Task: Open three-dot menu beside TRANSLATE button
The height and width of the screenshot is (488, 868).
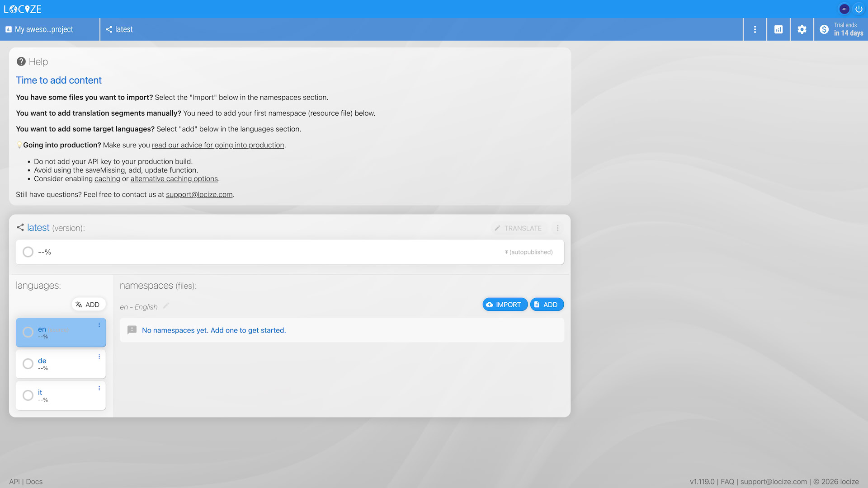Action: point(557,228)
